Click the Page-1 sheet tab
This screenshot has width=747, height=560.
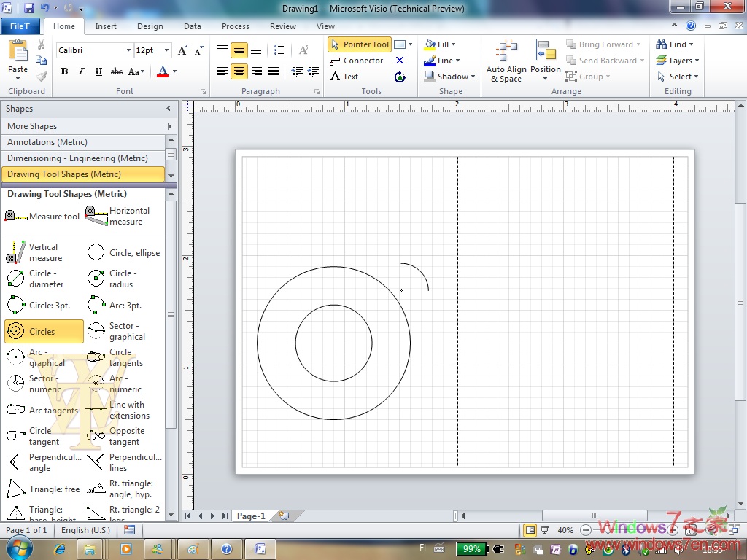tap(251, 516)
